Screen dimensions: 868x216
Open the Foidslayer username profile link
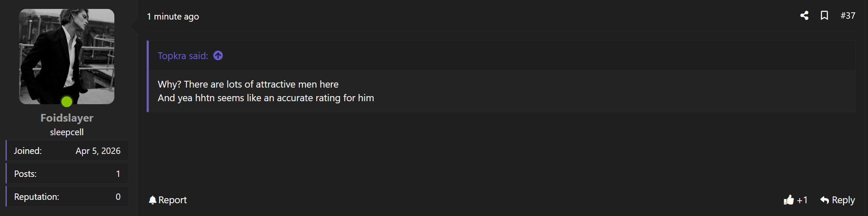[x=67, y=118]
